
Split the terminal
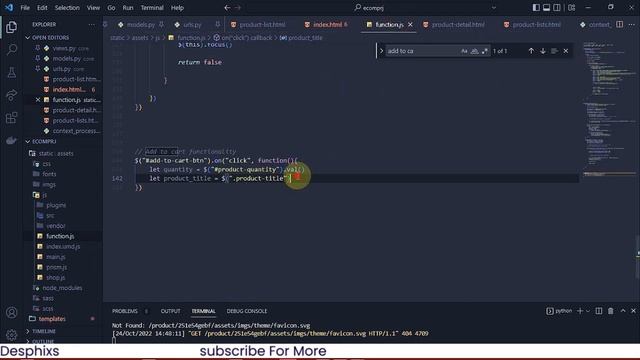[x=598, y=311]
